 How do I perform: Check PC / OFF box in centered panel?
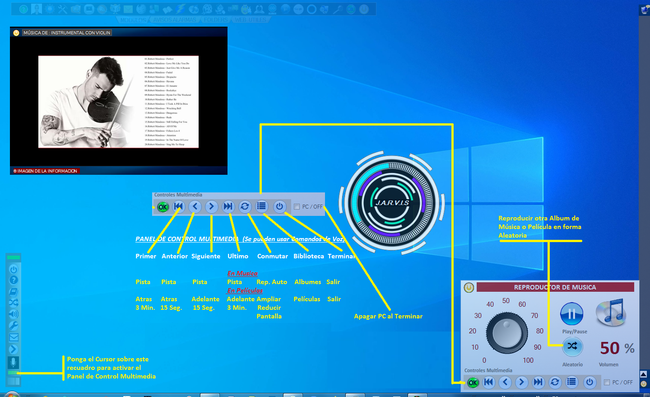pyautogui.click(x=297, y=207)
